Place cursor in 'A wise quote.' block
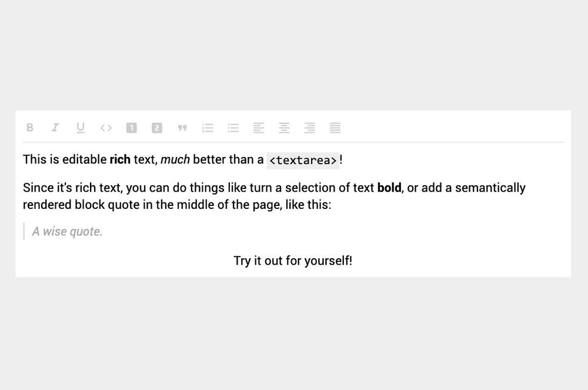588x390 pixels. [x=67, y=231]
